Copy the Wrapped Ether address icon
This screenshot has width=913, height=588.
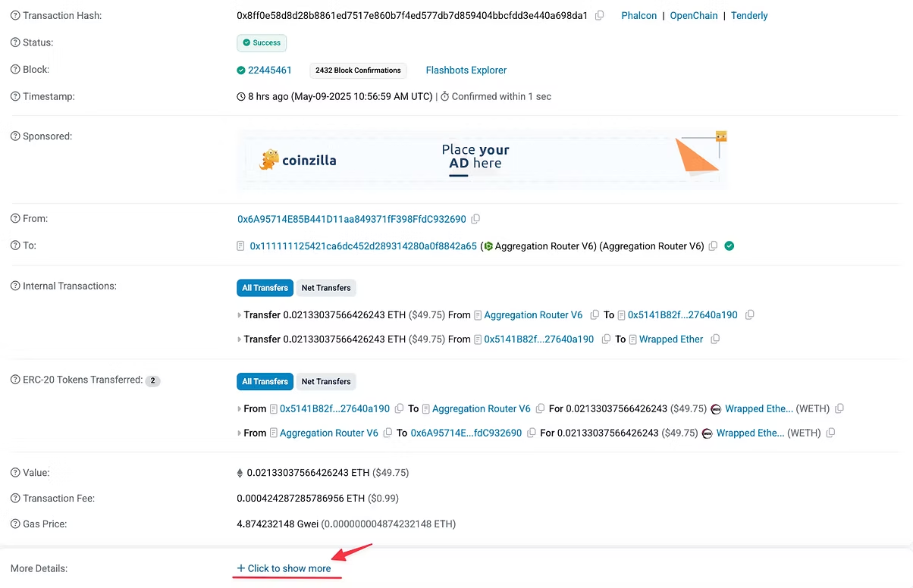(714, 339)
